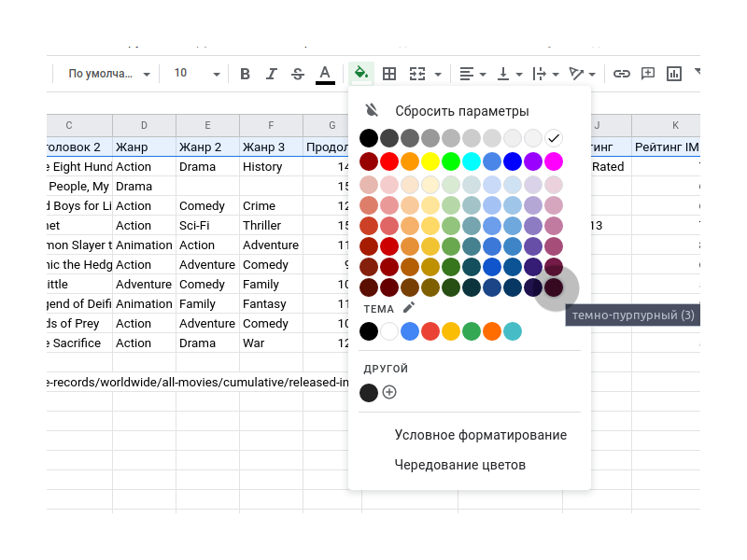747x560 pixels.
Task: Open Условное форматирование option
Action: [480, 435]
